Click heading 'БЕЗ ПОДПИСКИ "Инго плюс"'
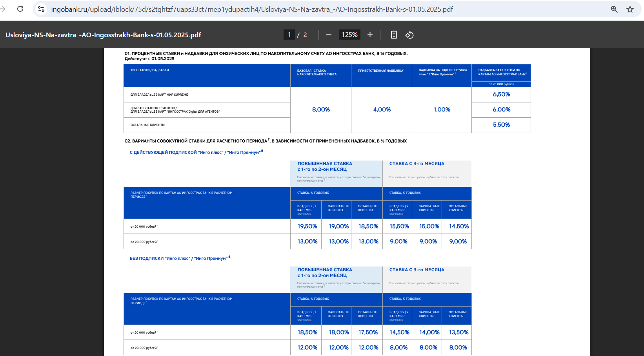Screen dimensions: 644x356 pyautogui.click(x=180, y=258)
